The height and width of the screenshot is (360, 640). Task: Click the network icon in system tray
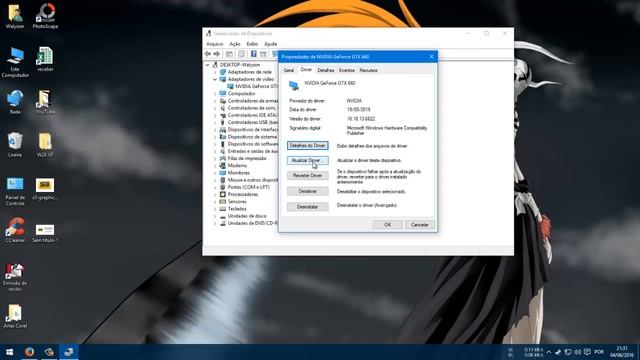coord(568,352)
